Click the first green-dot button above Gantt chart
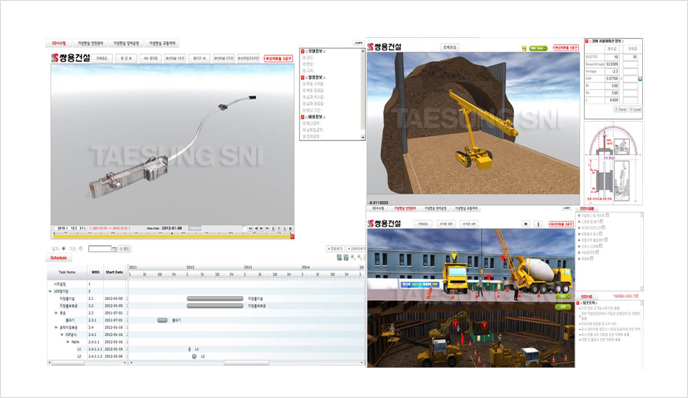The height and width of the screenshot is (398, 688). coord(335,249)
